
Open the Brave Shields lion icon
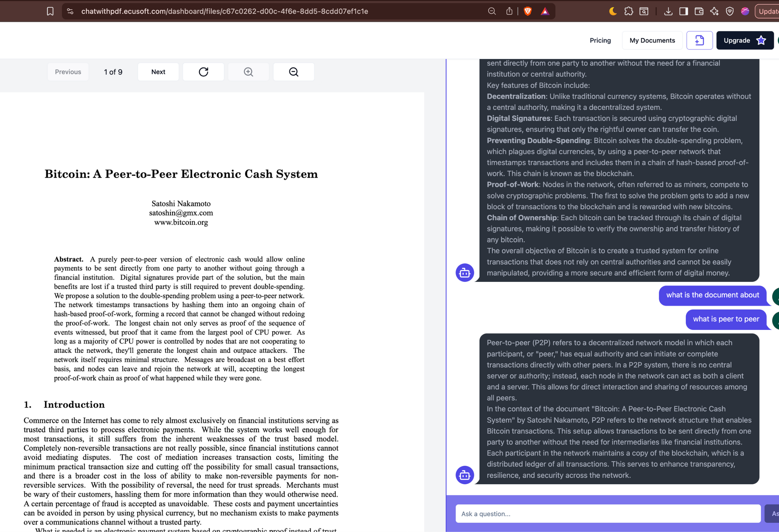(x=527, y=11)
